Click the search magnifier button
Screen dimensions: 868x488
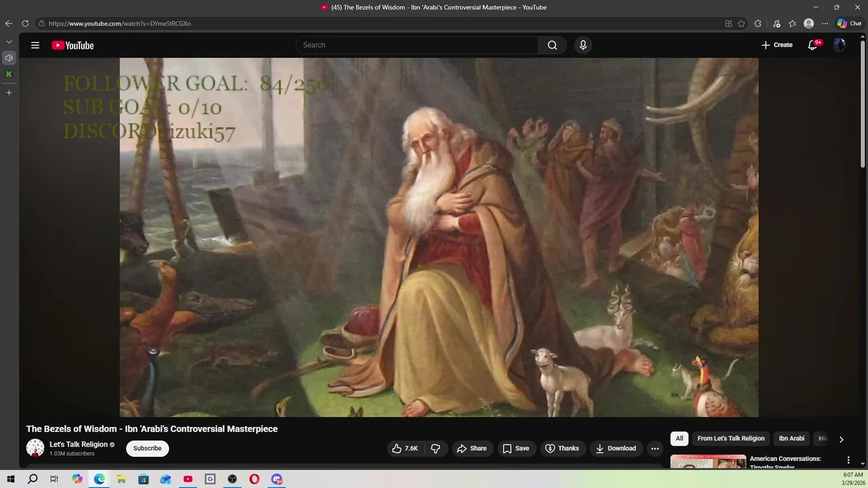[x=552, y=45]
